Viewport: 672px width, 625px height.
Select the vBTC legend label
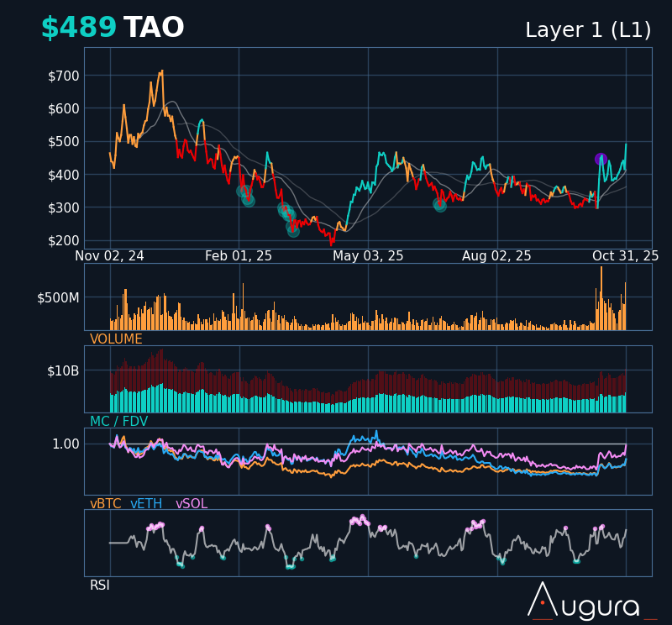[x=105, y=504]
